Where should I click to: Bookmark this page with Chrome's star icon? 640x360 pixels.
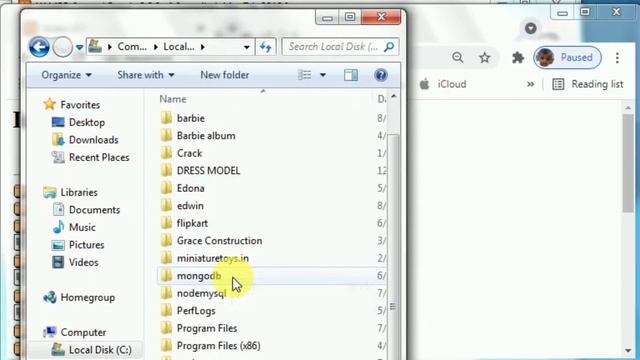coord(484,58)
